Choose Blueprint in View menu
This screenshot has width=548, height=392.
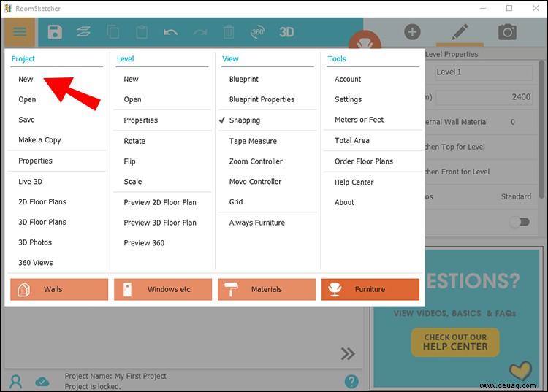[244, 80]
